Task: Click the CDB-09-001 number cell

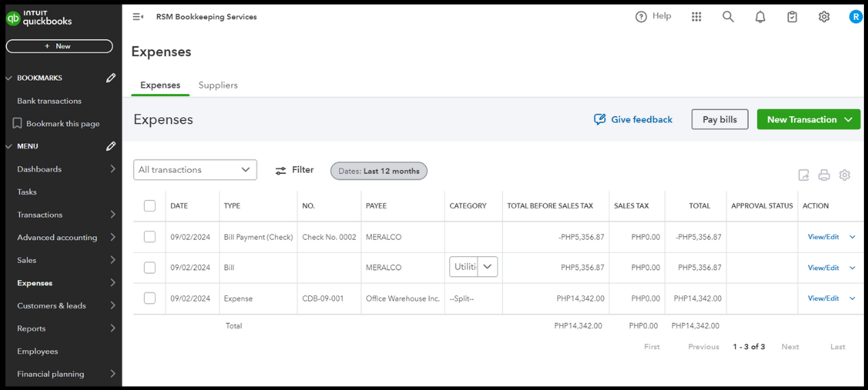Action: [x=322, y=299]
